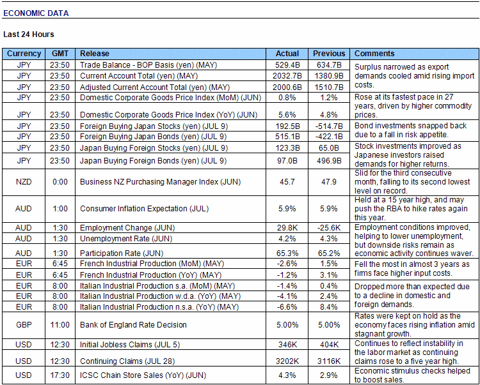Select the Actual column header
This screenshot has width=480, height=385.
(287, 54)
